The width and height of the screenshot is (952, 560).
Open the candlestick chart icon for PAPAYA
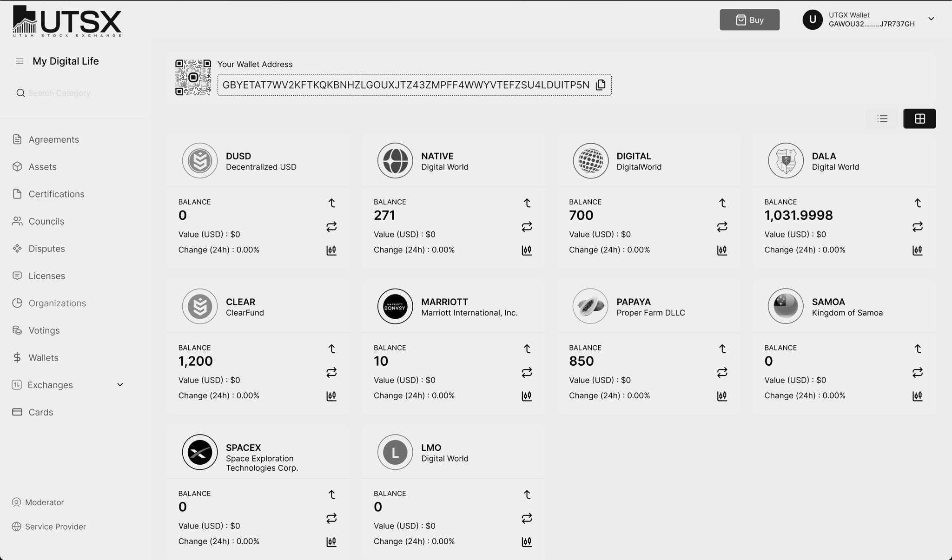pos(722,396)
